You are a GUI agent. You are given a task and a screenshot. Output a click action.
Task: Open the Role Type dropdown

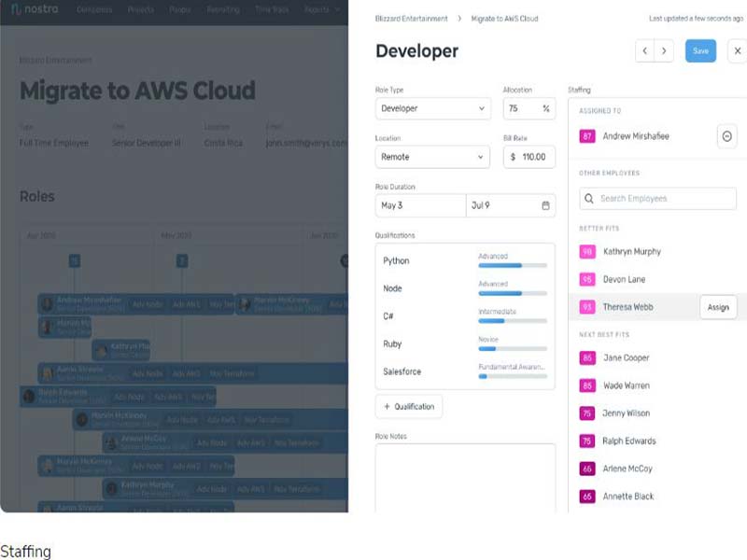click(x=432, y=108)
